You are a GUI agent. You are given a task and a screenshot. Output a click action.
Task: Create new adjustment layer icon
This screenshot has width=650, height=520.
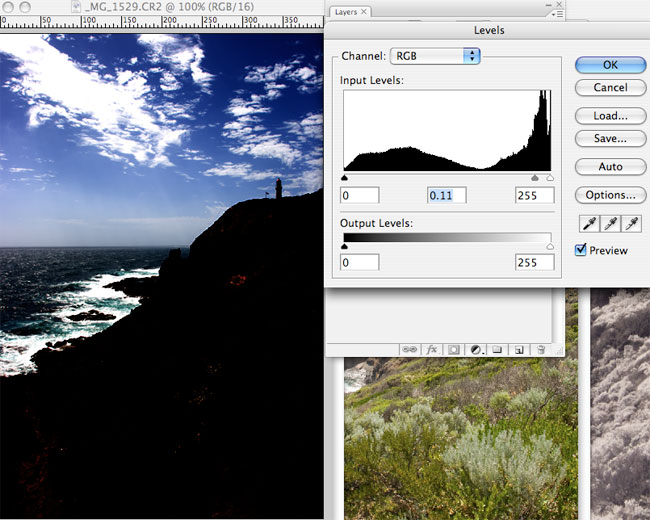(475, 350)
